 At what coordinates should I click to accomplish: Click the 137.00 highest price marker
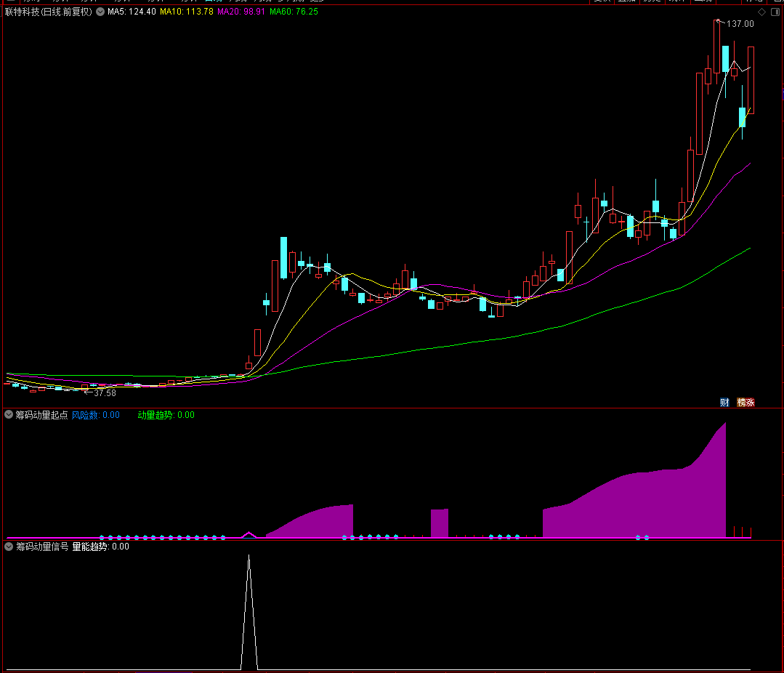[740, 24]
